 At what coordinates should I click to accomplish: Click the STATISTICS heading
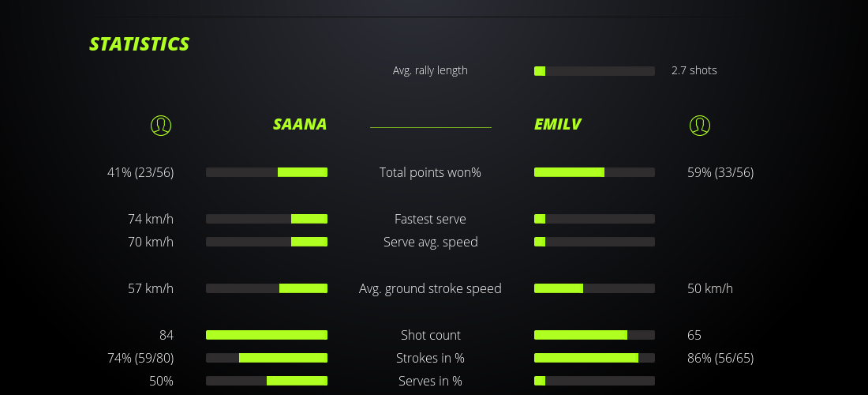click(x=140, y=44)
